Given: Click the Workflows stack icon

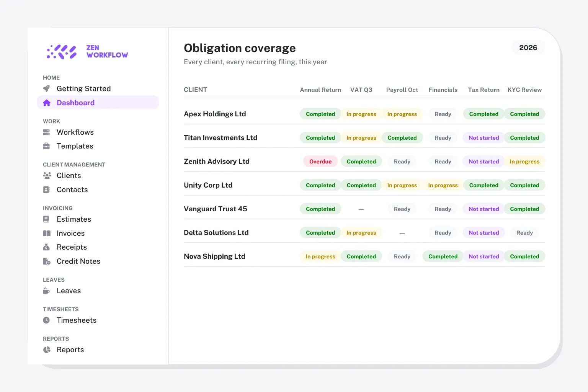Looking at the screenshot, I should [x=46, y=132].
